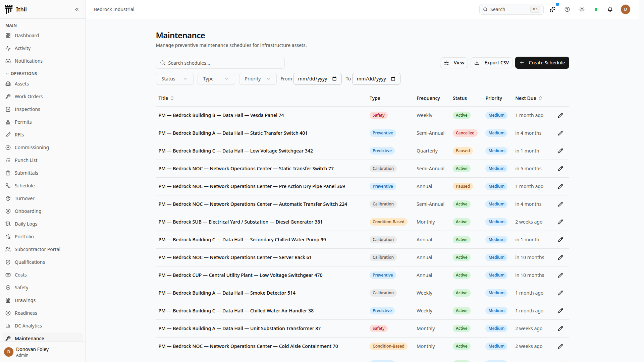
Task: Edit the Cold Aisle Containment 70 pencil icon
Action: (560, 346)
